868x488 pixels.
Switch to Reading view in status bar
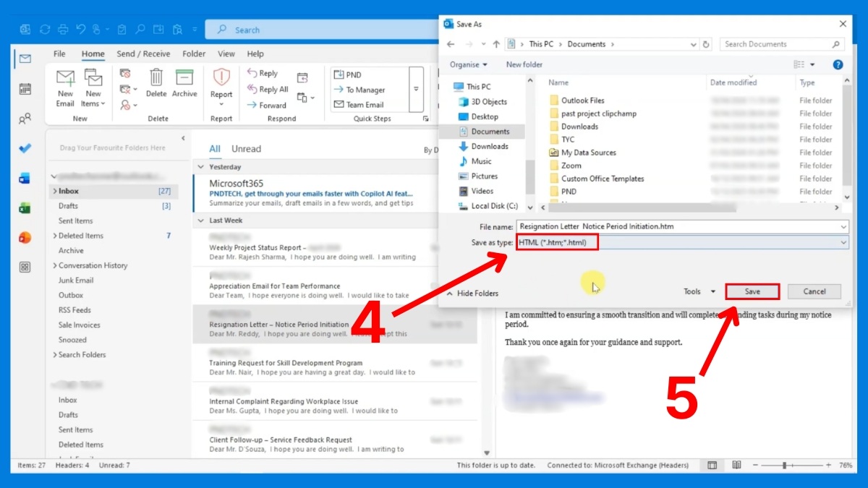(x=736, y=465)
